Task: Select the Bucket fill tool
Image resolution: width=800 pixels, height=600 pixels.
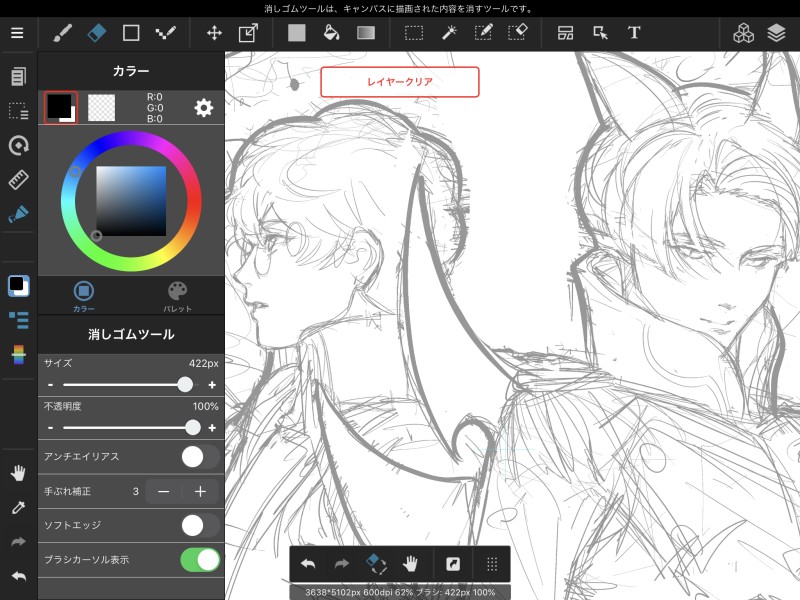Action: coord(331,33)
